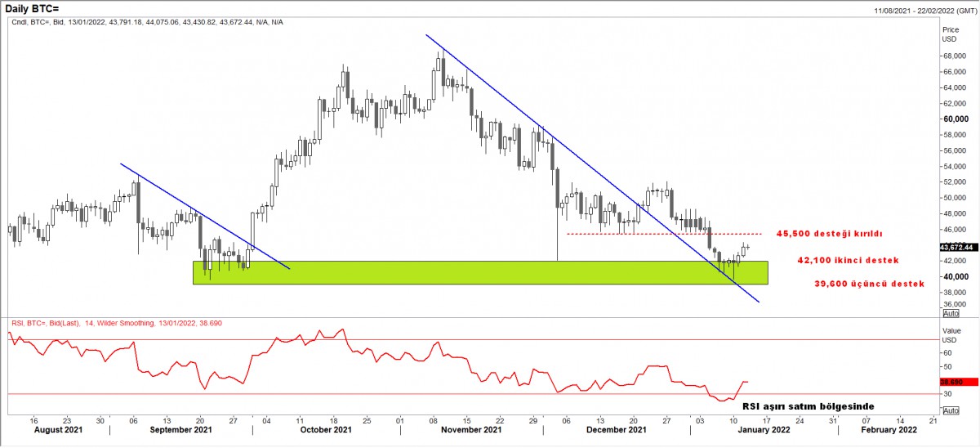Select the '45,500 desteği kırıldı' annotation
980x448 pixels.
coord(830,234)
